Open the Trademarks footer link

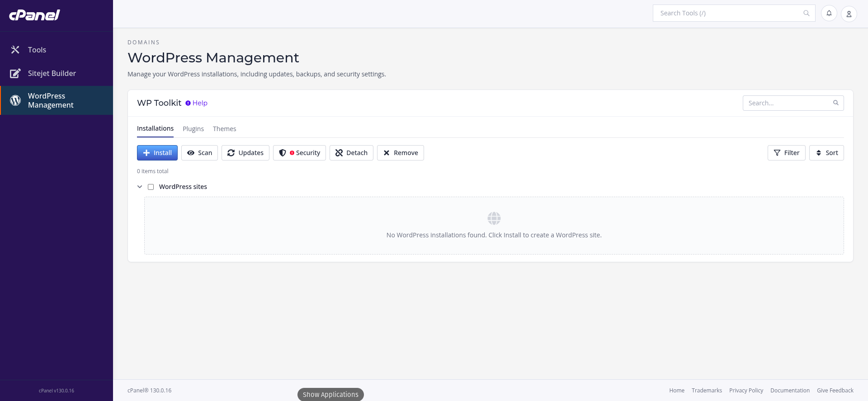[707, 391]
